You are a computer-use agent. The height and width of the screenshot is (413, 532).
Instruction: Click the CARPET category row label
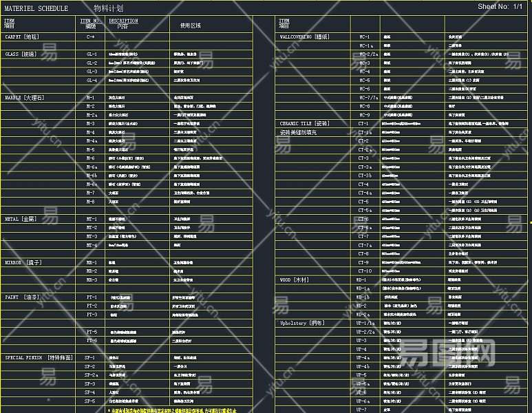(x=23, y=36)
